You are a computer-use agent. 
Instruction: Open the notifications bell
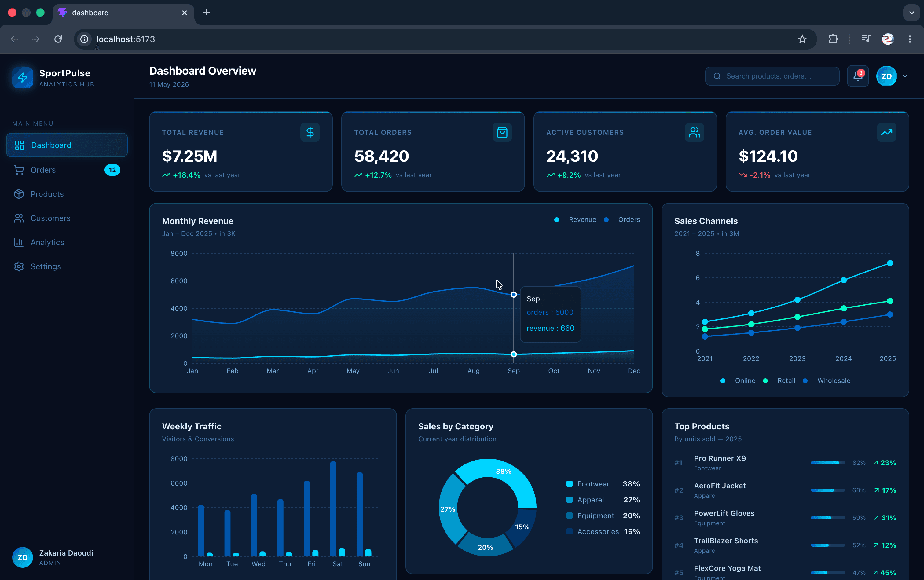pos(858,76)
